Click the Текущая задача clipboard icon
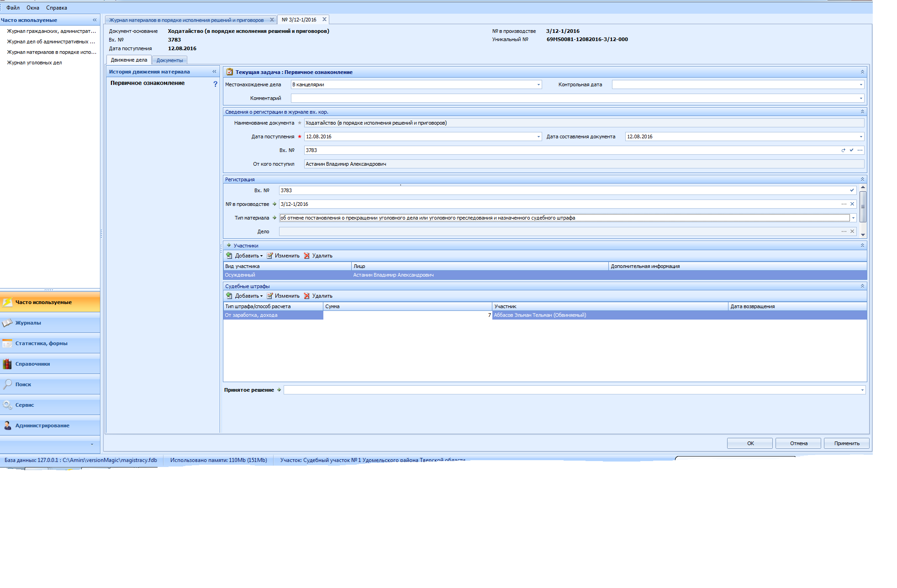 point(230,72)
